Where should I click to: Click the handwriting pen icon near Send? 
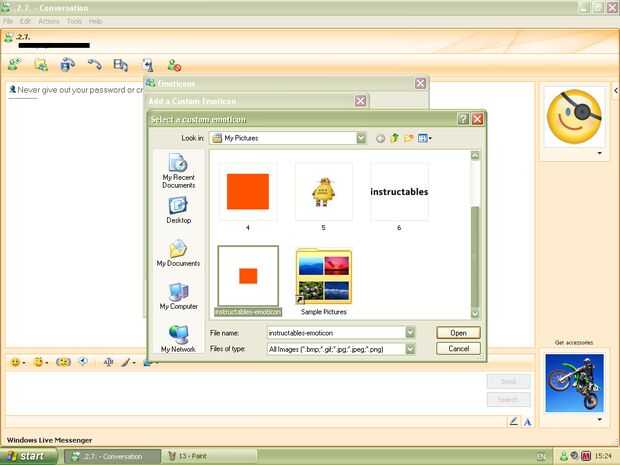(514, 422)
